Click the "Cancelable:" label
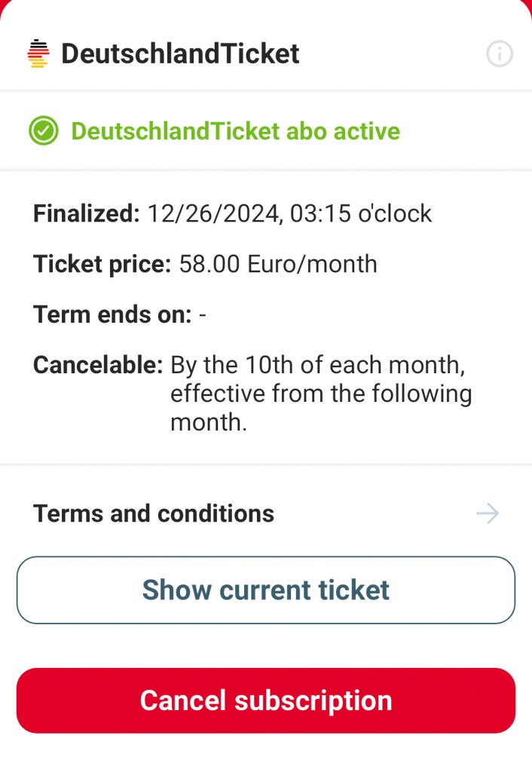Image resolution: width=532 pixels, height=772 pixels. 98,366
